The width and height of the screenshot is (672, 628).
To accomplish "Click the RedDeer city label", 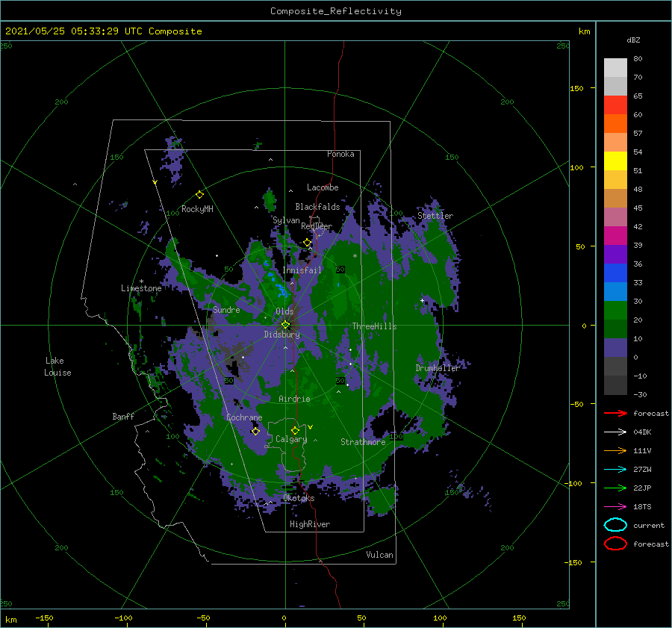I will click(x=317, y=226).
